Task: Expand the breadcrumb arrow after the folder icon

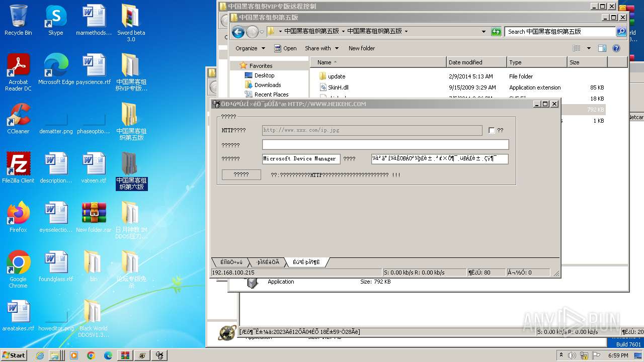Action: click(x=280, y=31)
